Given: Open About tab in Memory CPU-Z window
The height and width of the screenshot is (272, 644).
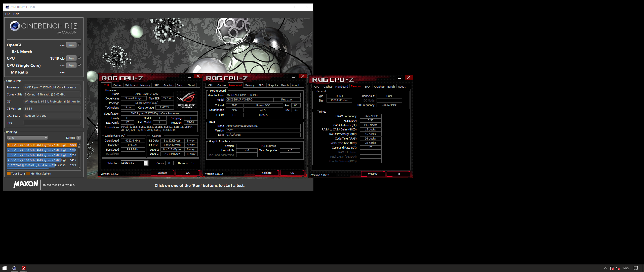Looking at the screenshot, I should point(401,87).
